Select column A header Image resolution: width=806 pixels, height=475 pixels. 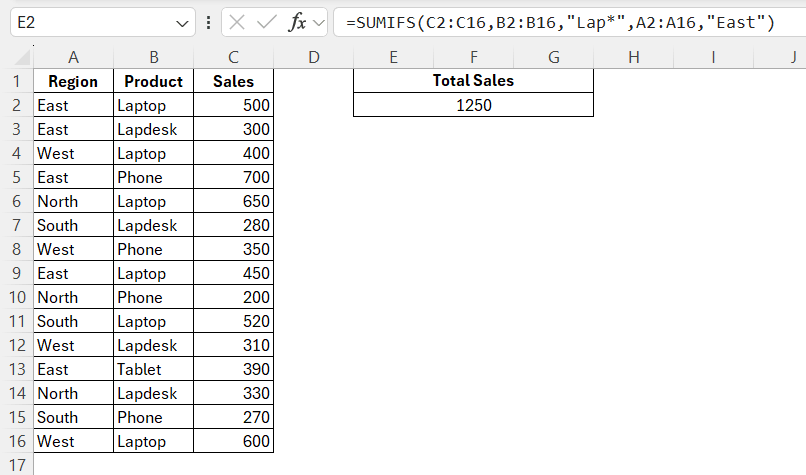73,58
